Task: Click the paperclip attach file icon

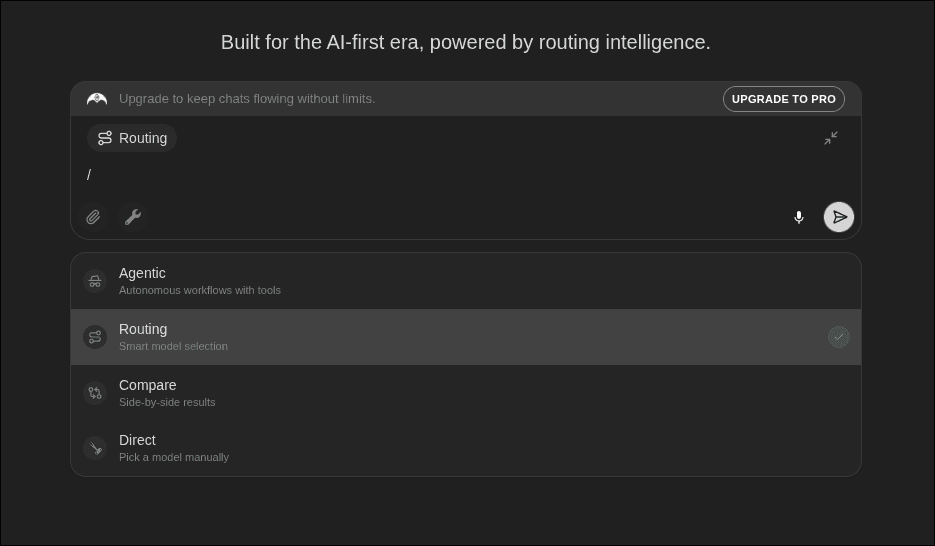Action: point(93,217)
